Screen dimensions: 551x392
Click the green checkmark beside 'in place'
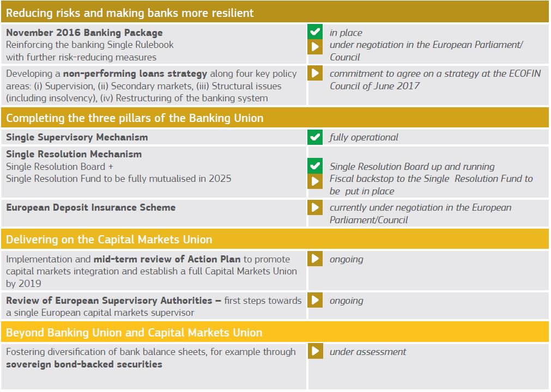tap(315, 32)
